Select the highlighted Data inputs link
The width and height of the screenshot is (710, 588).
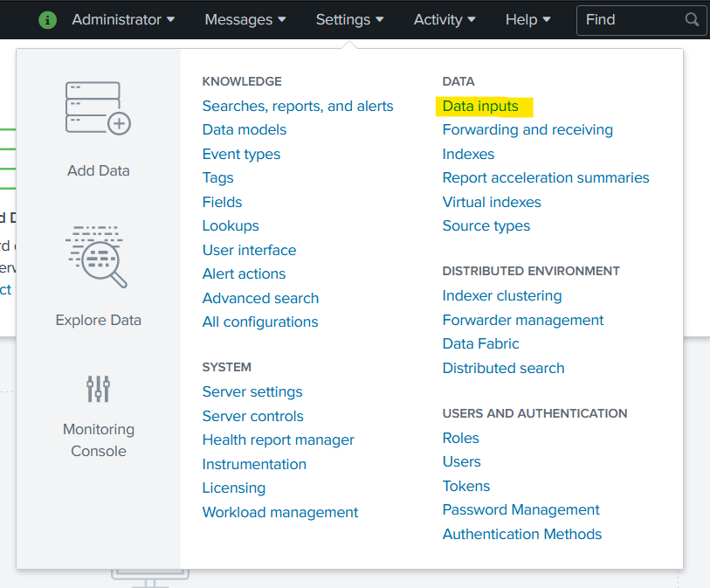480,106
